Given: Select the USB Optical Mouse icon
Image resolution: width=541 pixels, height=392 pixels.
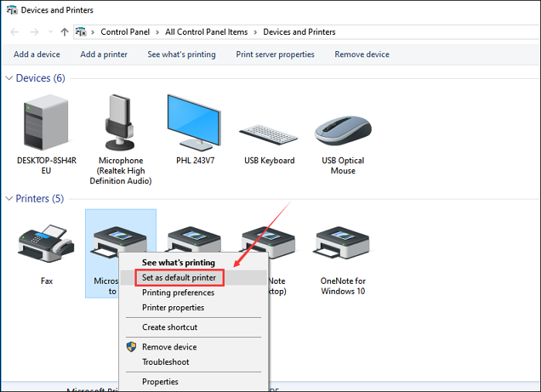Looking at the screenshot, I should 343,131.
